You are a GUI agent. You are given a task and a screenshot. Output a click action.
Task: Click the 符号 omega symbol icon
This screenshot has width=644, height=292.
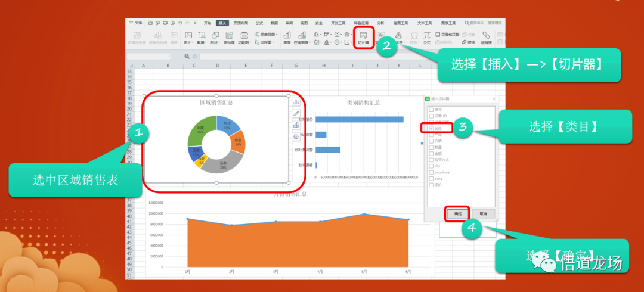pyautogui.click(x=414, y=38)
